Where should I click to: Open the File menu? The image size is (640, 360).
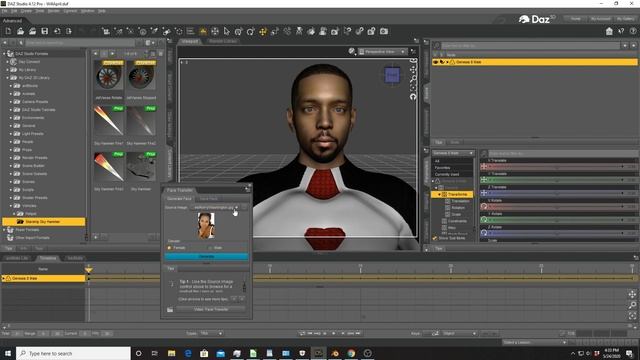(x=4, y=11)
